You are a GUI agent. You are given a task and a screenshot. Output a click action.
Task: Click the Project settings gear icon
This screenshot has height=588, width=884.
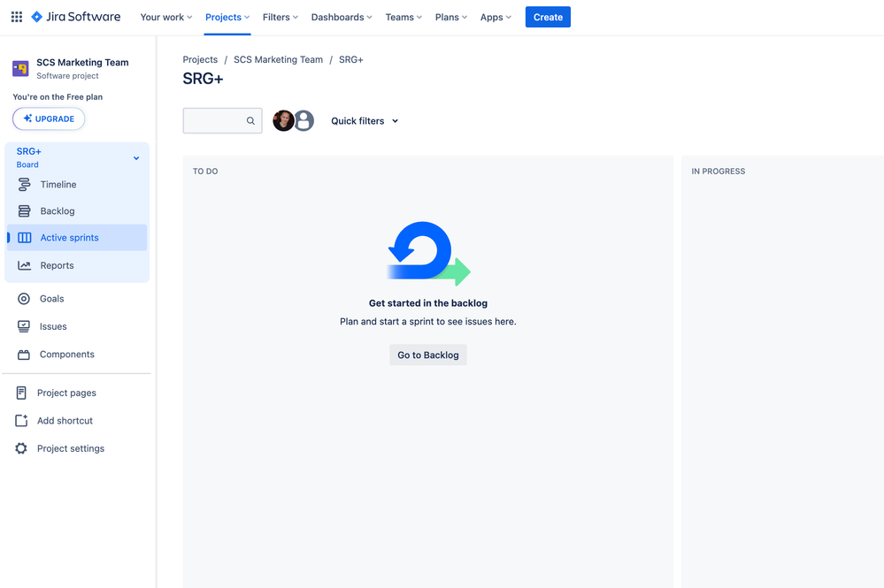(21, 448)
